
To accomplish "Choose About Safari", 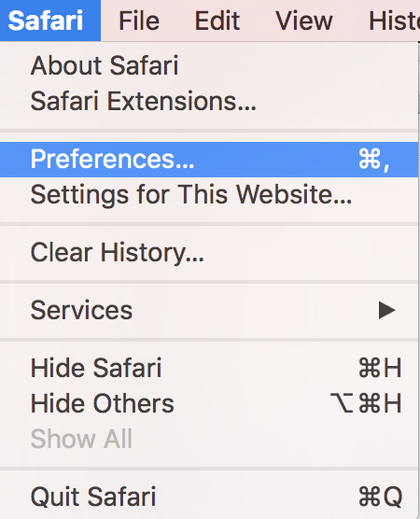I will [209, 65].
